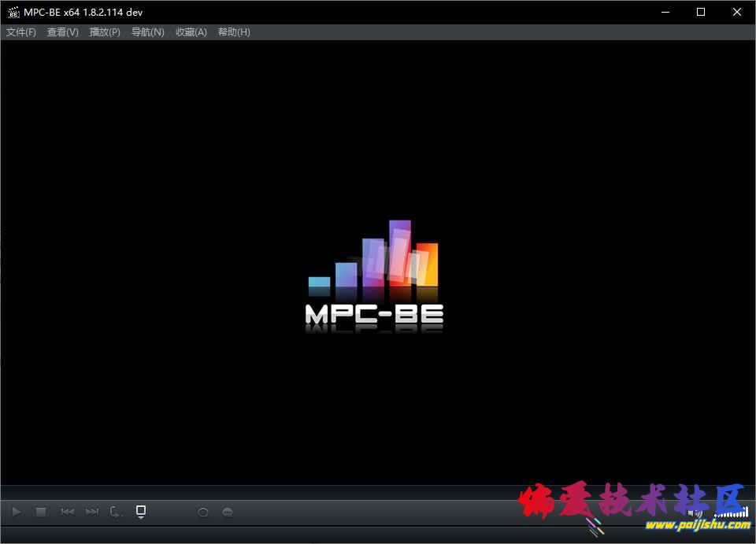Open the 导航(N) menu

[x=148, y=32]
